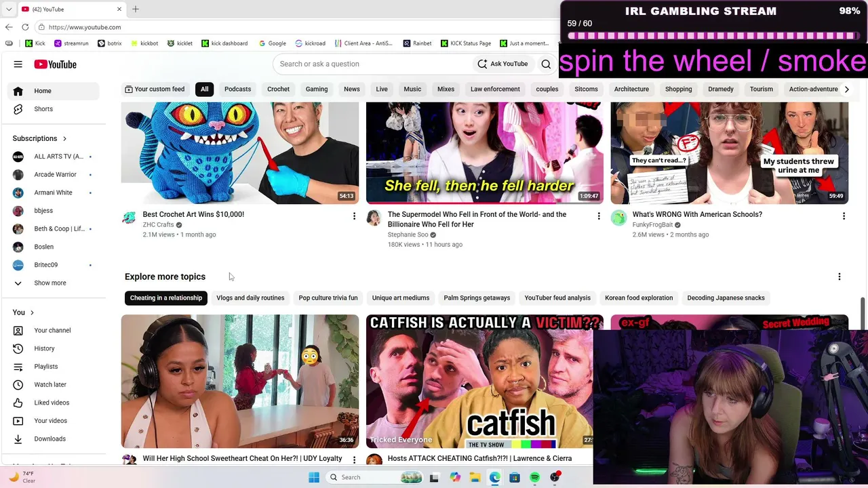Launch Spotify from the taskbar

click(535, 477)
